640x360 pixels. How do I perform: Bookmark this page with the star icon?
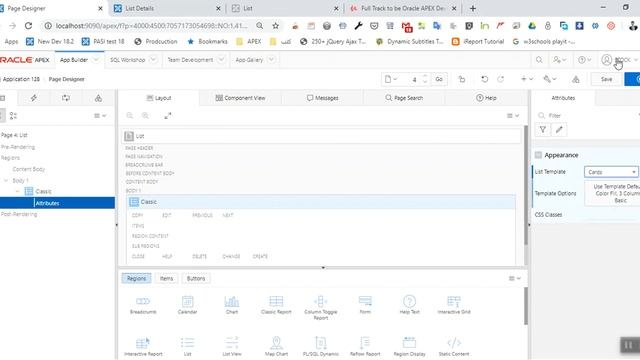pyautogui.click(x=276, y=26)
